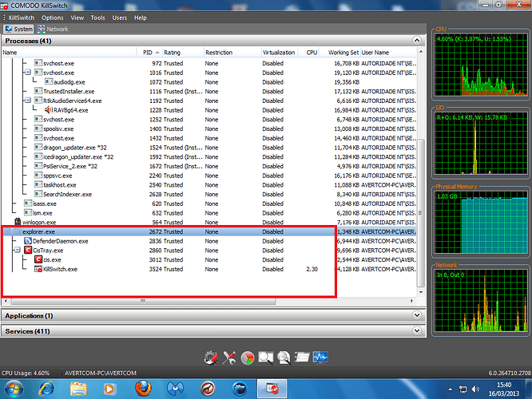
Task: Click the process list vertical scrollbar thumb
Action: pyautogui.click(x=421, y=213)
